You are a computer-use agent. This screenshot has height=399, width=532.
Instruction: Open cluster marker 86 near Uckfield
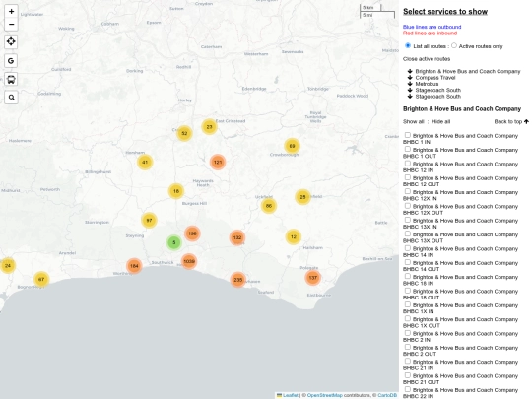269,206
